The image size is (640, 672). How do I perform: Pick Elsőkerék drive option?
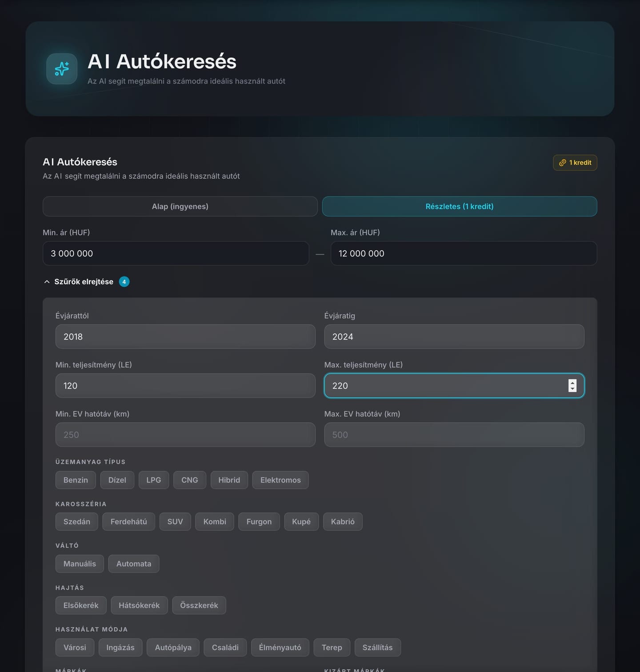click(81, 605)
